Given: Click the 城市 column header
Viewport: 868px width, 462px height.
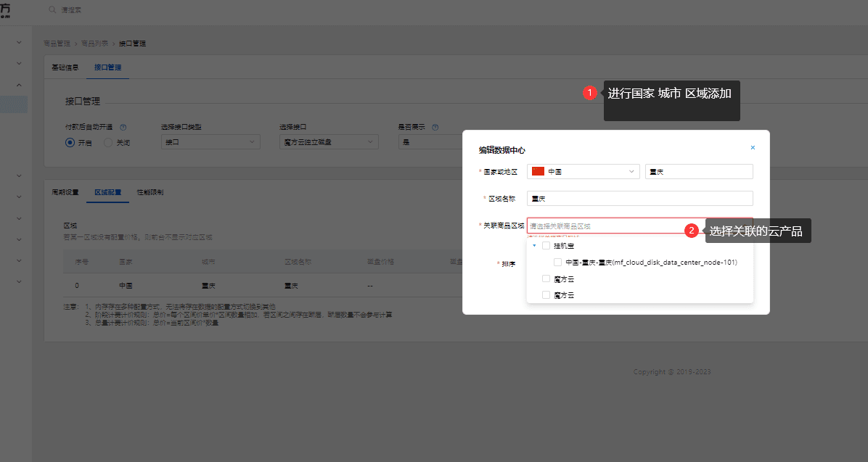Looking at the screenshot, I should click(x=208, y=262).
